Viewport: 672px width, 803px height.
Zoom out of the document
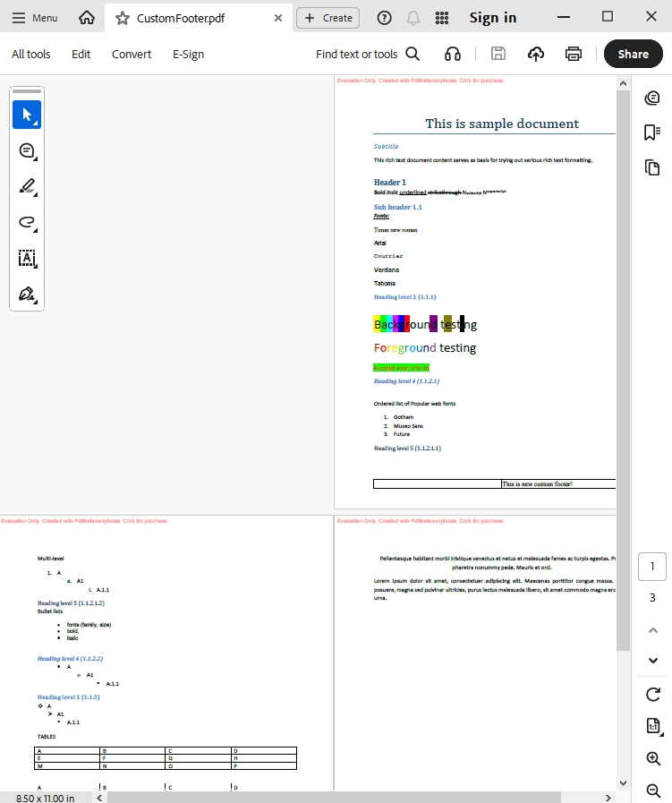click(653, 790)
